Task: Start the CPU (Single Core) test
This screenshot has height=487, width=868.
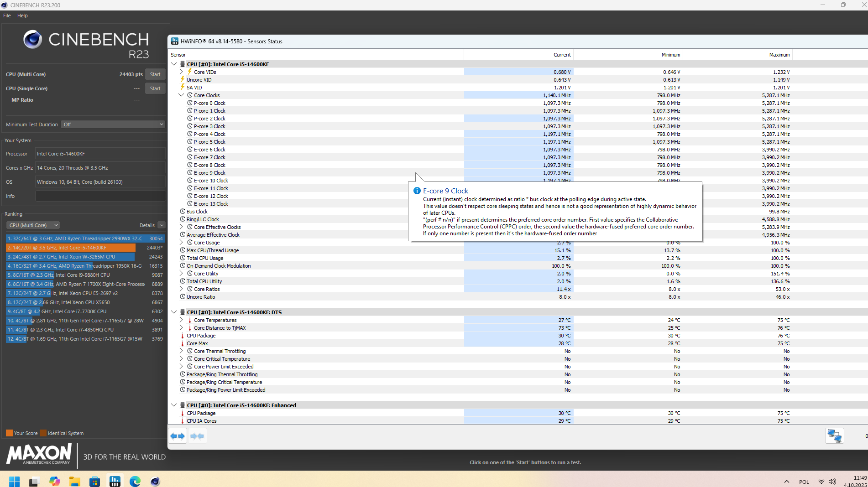Action: click(x=155, y=88)
